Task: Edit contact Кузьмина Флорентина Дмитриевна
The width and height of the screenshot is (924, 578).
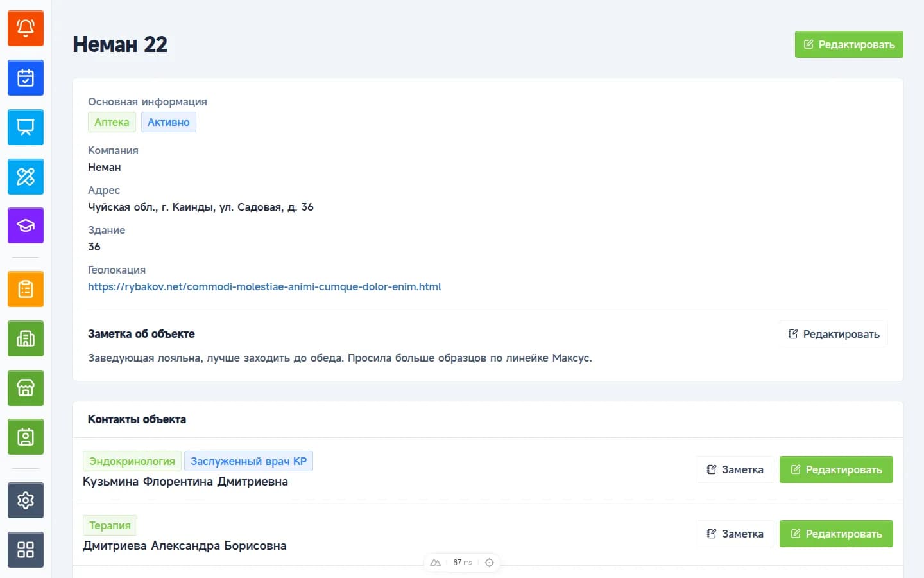Action: (x=836, y=469)
